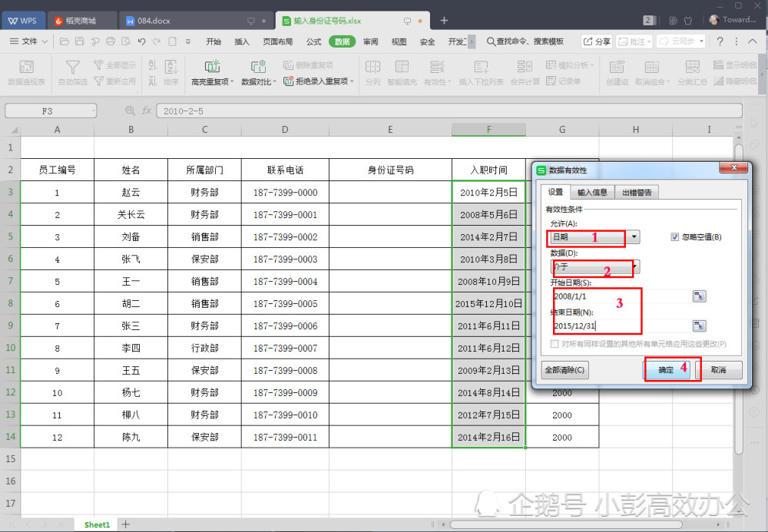Select the 设置 tab in the dialog
768x532 pixels.
(x=555, y=192)
